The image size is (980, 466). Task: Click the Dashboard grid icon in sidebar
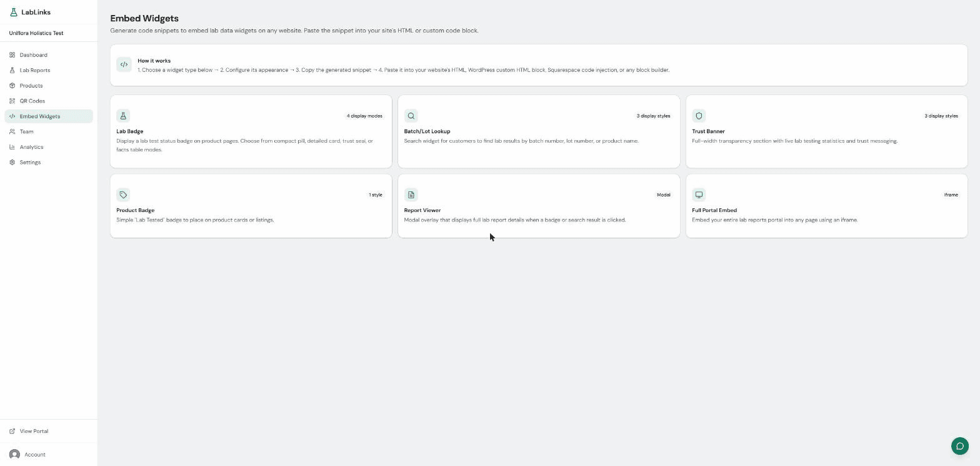[x=12, y=55]
